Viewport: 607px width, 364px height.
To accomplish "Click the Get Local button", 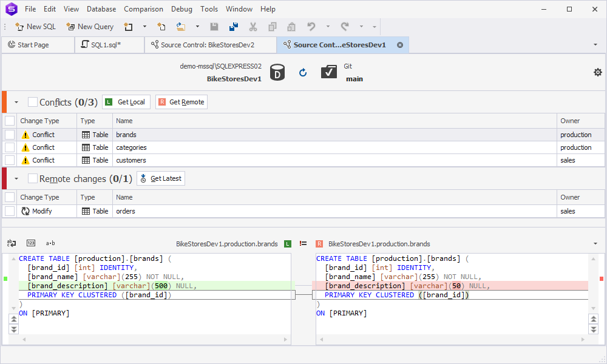I will click(x=126, y=102).
